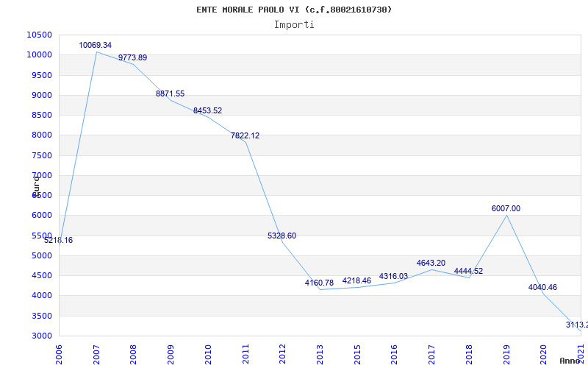
Task: Click the 10500 y-axis tick label
Action: pyautogui.click(x=39, y=35)
